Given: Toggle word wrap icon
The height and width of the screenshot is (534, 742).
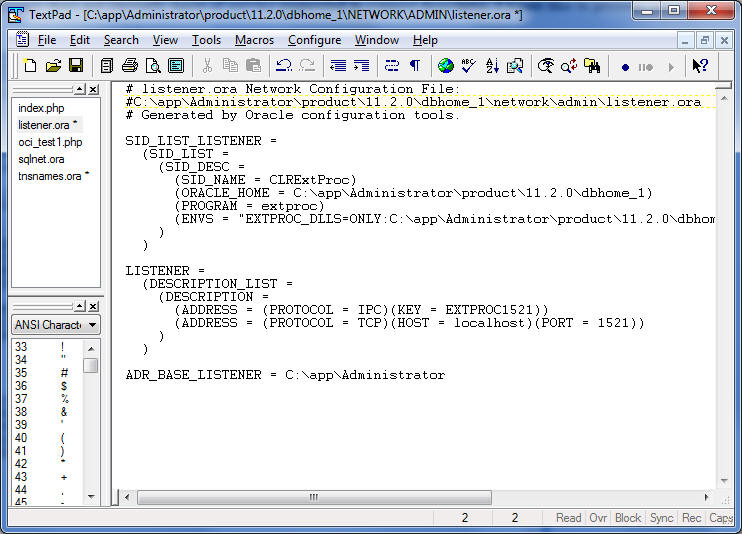Looking at the screenshot, I should pos(392,65).
